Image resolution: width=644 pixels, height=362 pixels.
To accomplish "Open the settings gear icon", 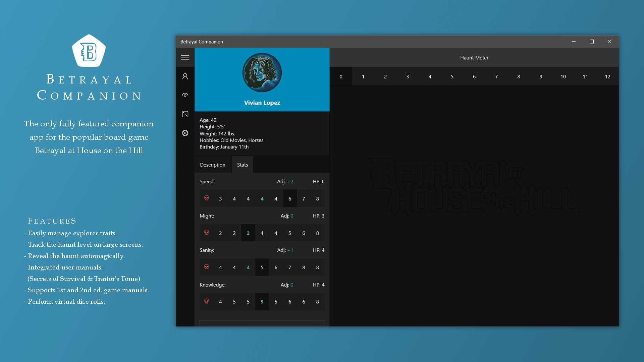I will tap(185, 133).
